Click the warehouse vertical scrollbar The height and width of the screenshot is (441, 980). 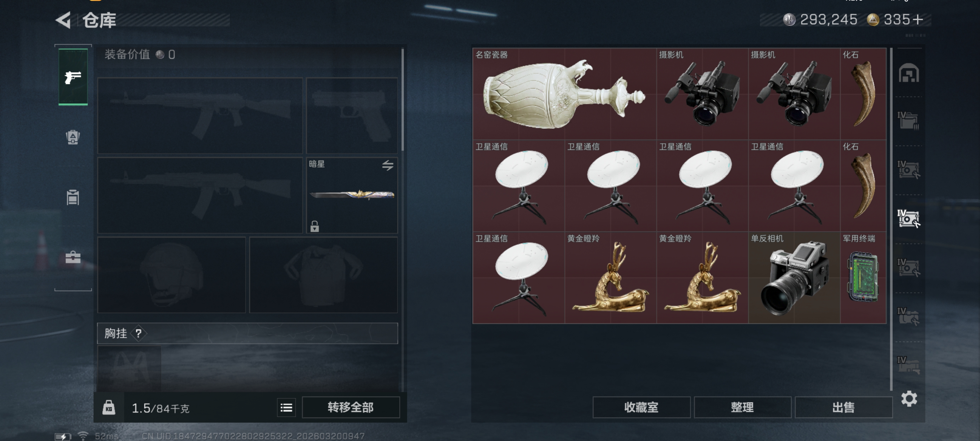[891, 219]
